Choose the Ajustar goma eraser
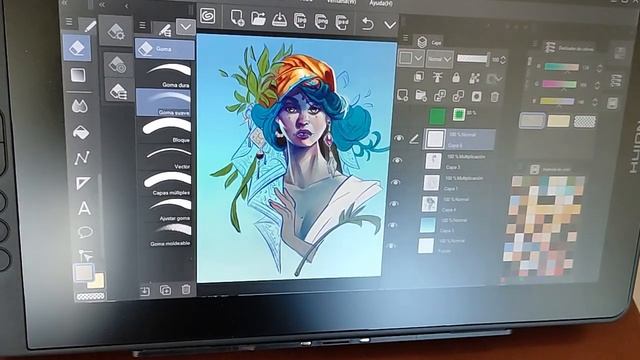Screen dimensions: 640x360 point(166,209)
